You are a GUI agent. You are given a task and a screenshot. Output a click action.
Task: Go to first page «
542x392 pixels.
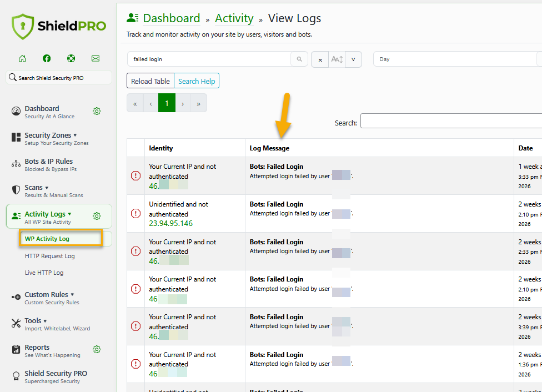point(135,103)
